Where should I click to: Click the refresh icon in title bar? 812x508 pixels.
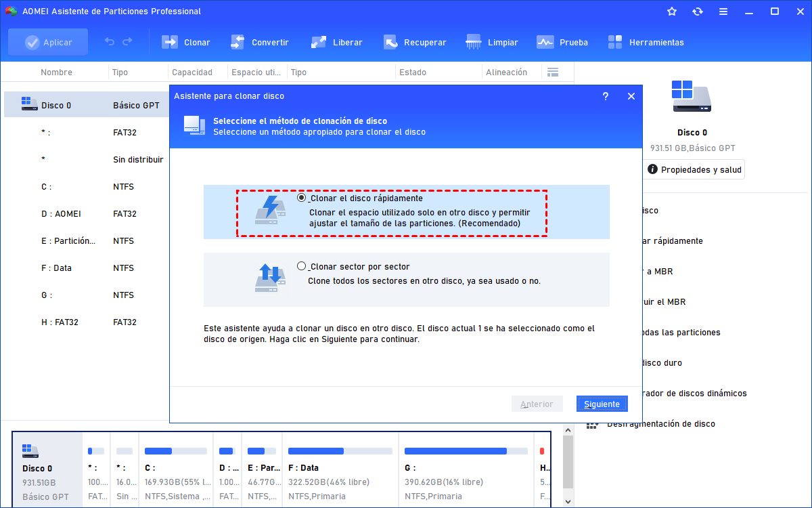pos(698,12)
